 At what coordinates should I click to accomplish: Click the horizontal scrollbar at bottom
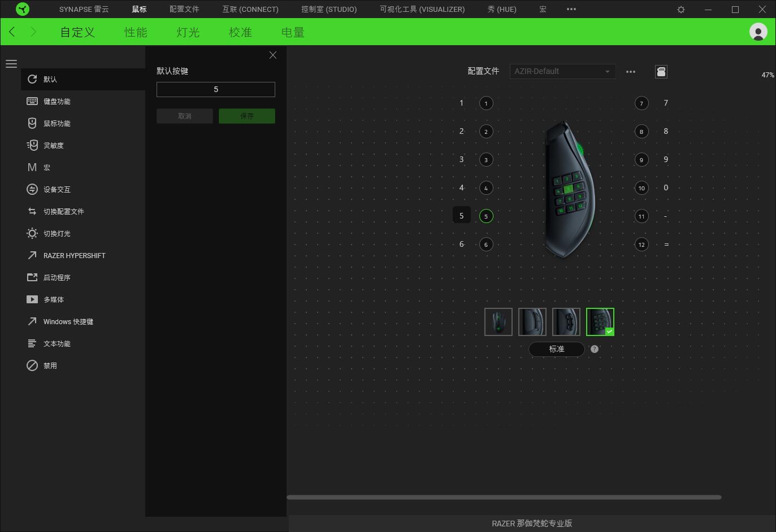click(504, 497)
